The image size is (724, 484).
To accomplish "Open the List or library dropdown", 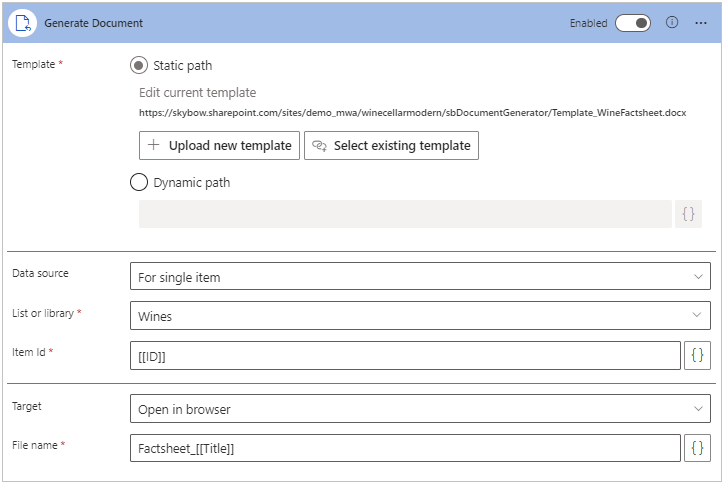I will tap(420, 316).
